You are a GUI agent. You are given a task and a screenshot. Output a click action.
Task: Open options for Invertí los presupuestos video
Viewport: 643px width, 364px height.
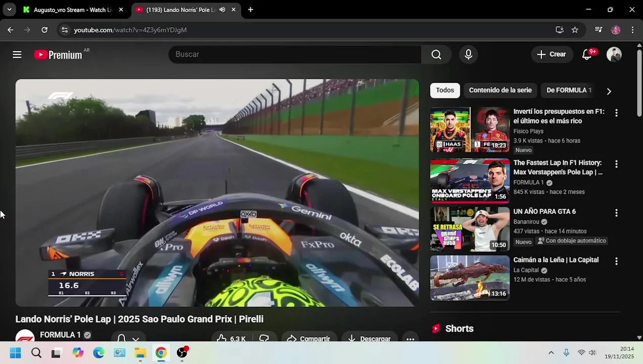pyautogui.click(x=616, y=113)
